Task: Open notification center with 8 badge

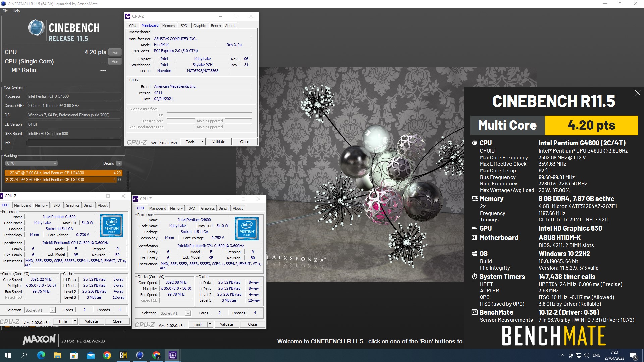Action: [633, 356]
